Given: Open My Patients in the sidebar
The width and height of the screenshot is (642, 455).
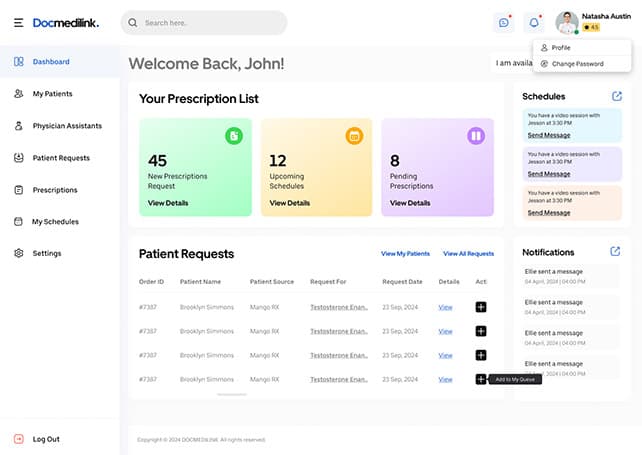Looking at the screenshot, I should coord(52,94).
